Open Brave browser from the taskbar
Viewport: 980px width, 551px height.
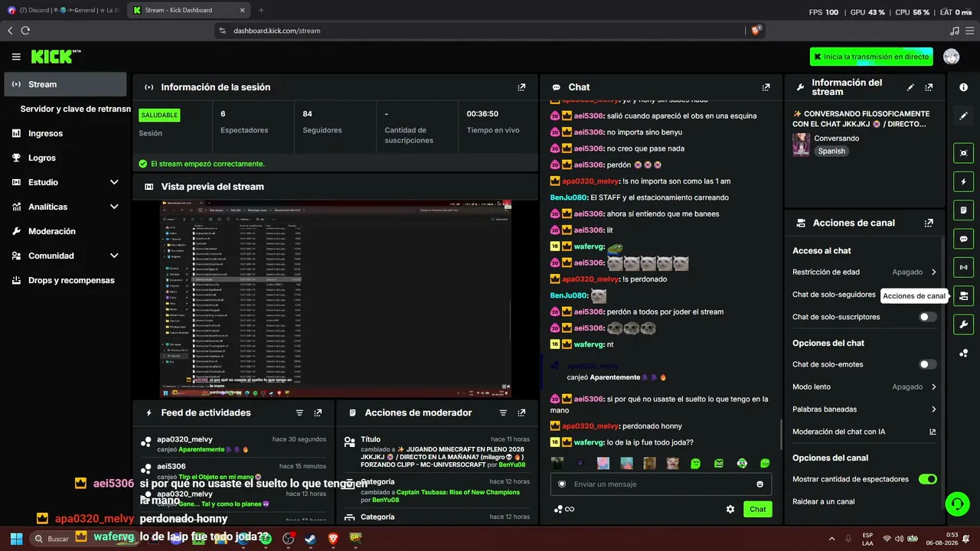[x=333, y=539]
